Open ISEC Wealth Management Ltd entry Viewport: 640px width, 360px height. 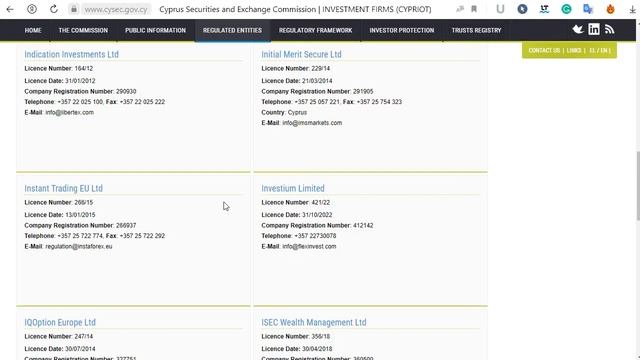[x=313, y=322]
